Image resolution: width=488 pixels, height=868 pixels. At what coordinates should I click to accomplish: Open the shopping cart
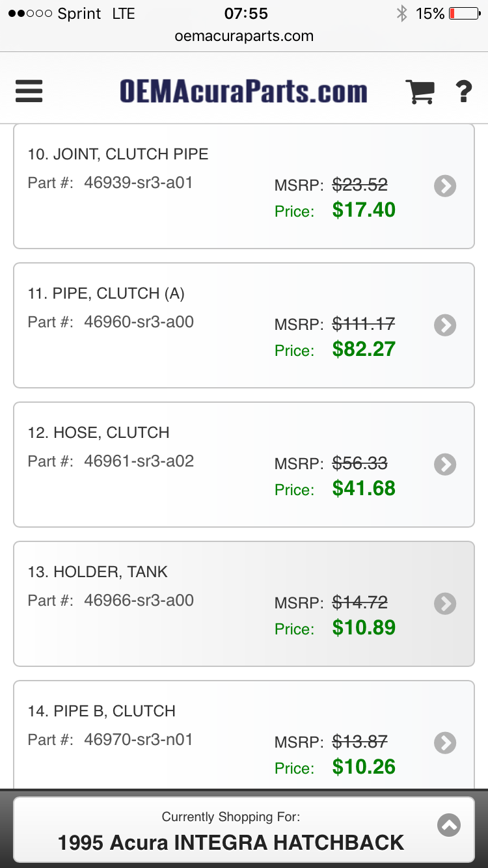pos(420,92)
